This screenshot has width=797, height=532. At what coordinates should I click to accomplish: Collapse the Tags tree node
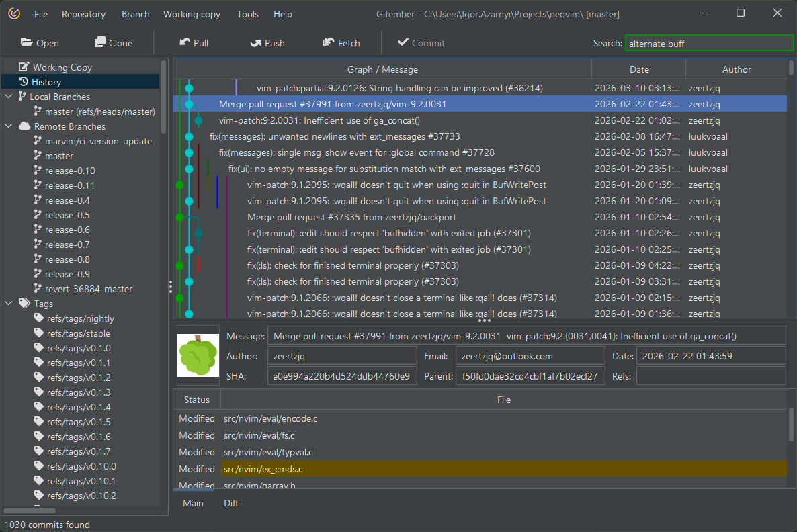click(x=9, y=304)
